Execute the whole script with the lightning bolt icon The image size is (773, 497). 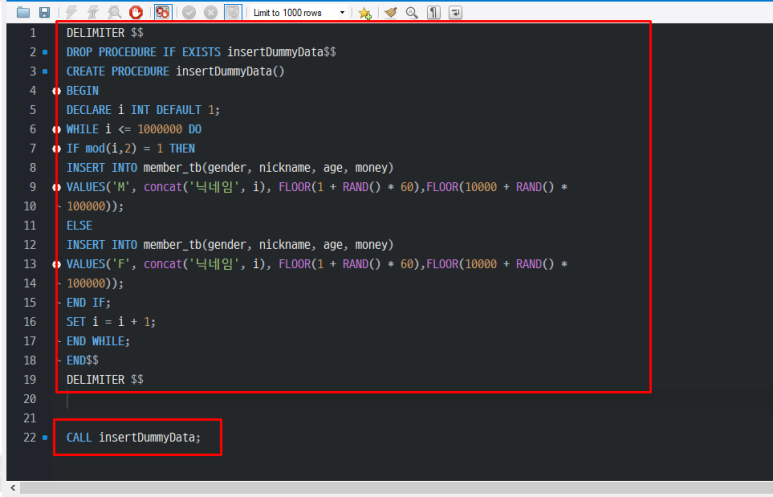[72, 12]
